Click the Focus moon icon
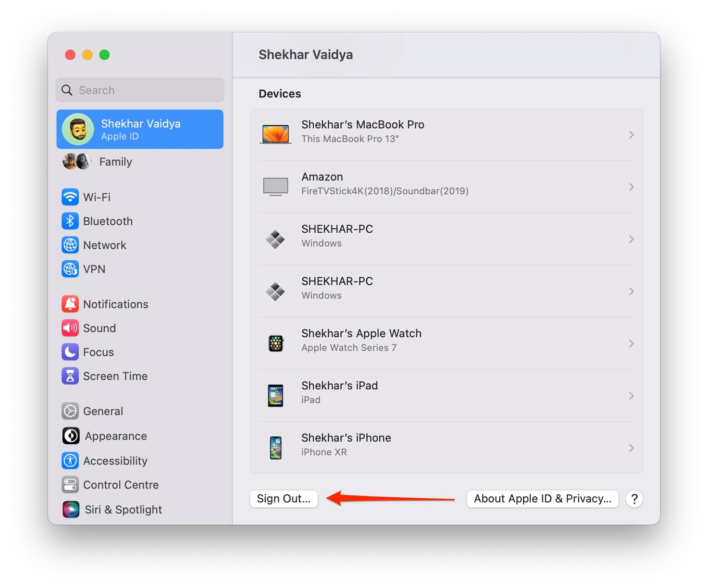This screenshot has height=588, width=708. [x=70, y=352]
